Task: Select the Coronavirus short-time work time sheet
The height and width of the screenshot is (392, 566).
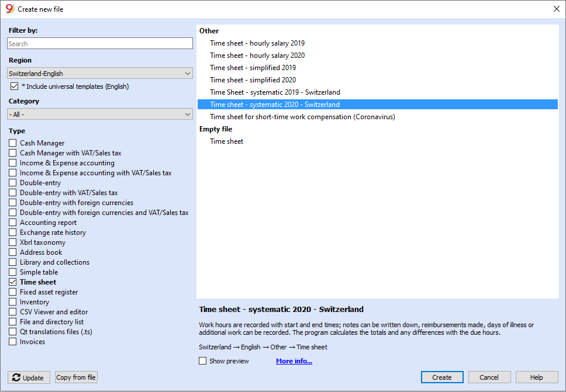Action: 302,117
